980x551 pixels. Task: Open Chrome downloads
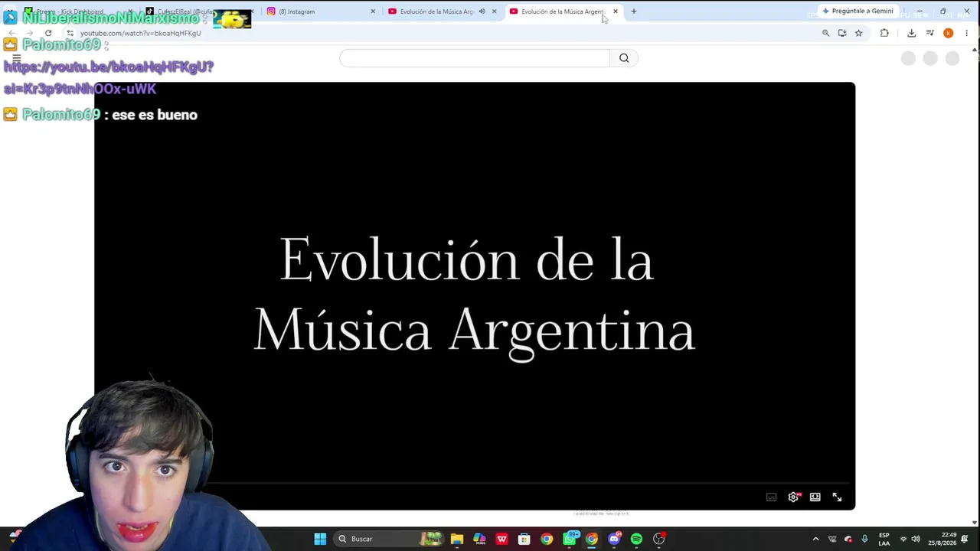[x=911, y=33]
